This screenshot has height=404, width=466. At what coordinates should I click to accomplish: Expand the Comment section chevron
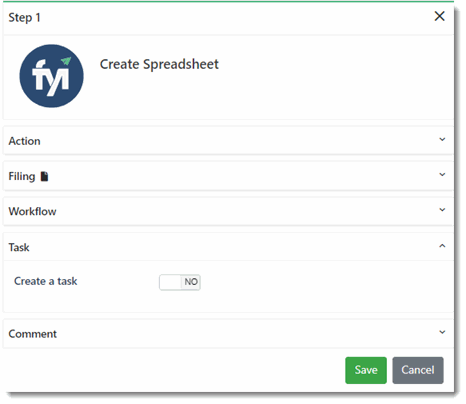pyautogui.click(x=442, y=332)
